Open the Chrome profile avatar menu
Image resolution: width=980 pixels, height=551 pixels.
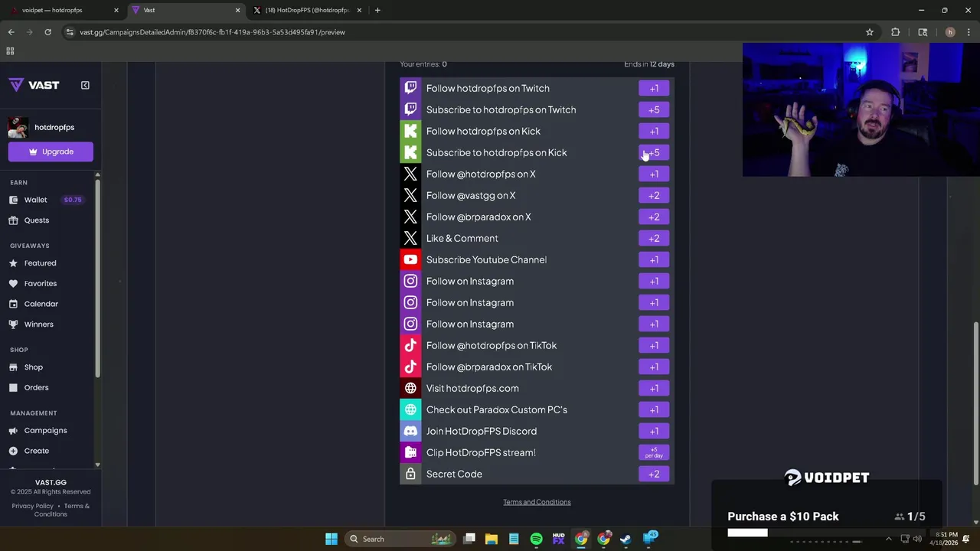tap(950, 32)
